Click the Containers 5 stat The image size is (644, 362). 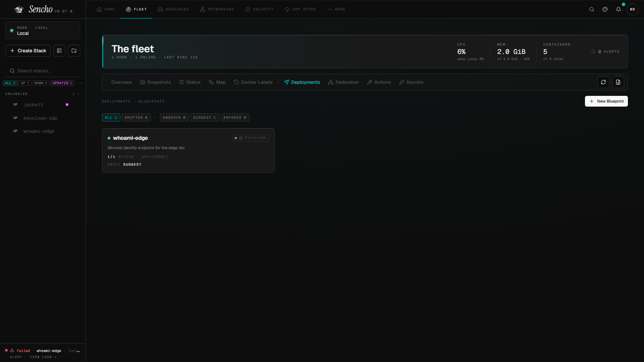557,52
